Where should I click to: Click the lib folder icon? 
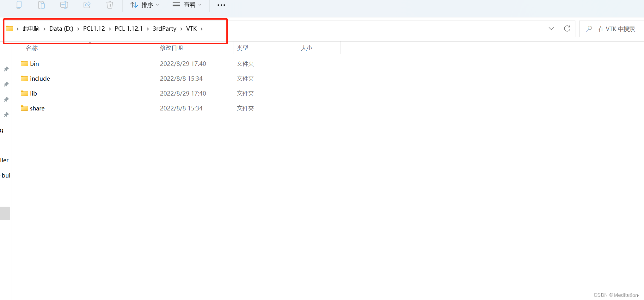point(24,93)
